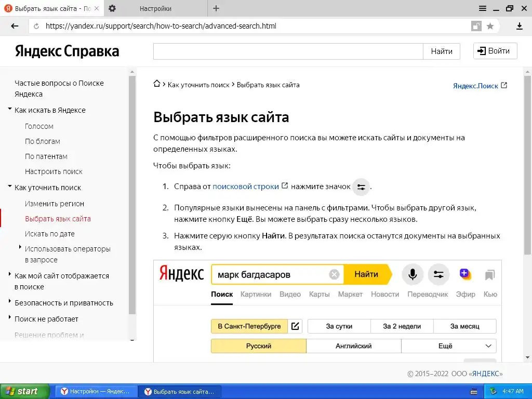Click the help search input field
Image resolution: width=532 pixels, height=399 pixels.
tap(288, 51)
